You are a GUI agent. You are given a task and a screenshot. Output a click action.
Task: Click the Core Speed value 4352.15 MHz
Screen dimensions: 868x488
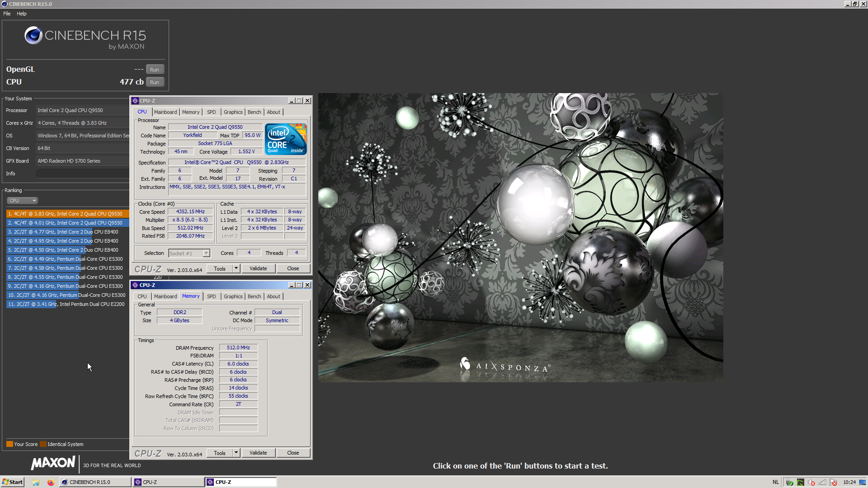(190, 211)
